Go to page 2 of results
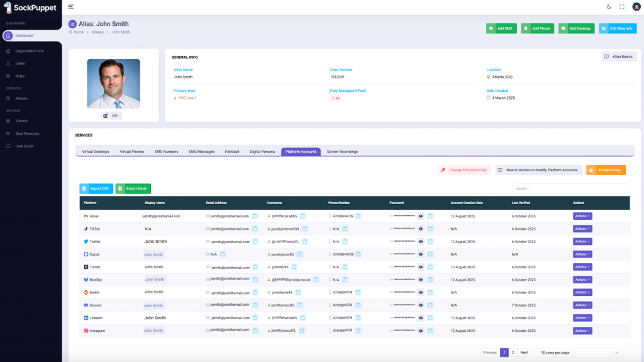This screenshot has width=644, height=362. click(x=513, y=353)
